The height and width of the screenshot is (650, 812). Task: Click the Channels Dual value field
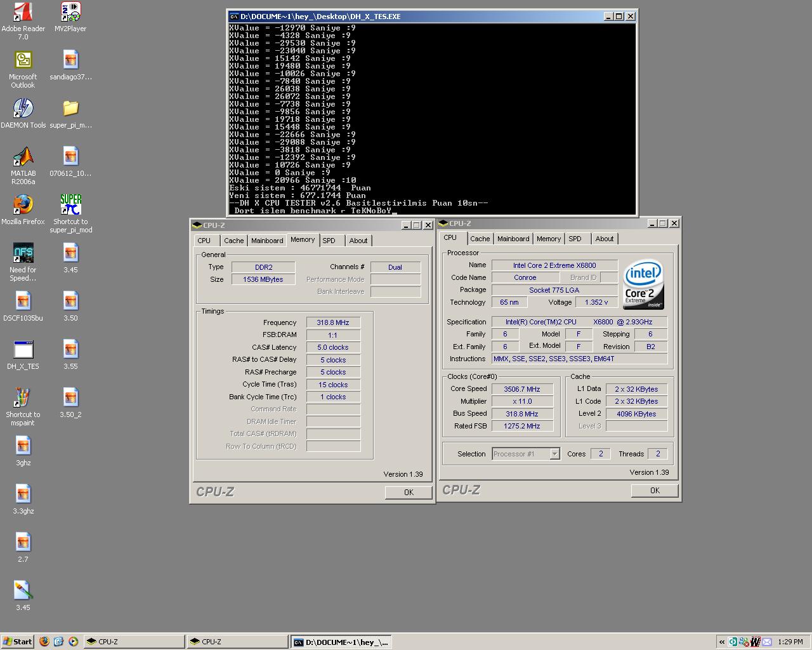pyautogui.click(x=395, y=267)
